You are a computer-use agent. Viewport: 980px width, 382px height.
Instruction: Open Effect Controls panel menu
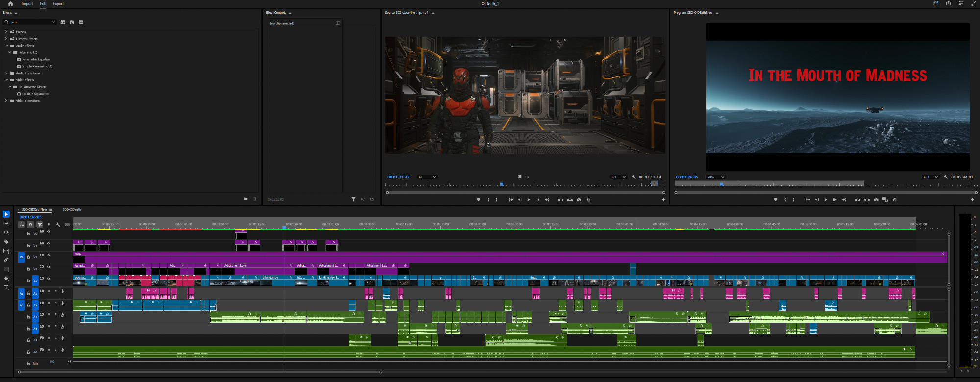coord(290,13)
